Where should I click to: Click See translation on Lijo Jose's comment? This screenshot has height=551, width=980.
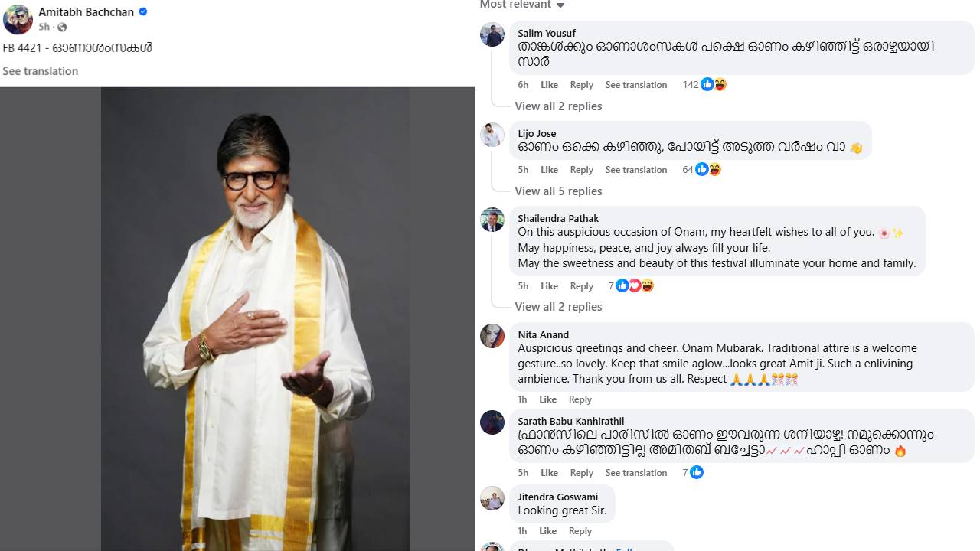coord(635,170)
